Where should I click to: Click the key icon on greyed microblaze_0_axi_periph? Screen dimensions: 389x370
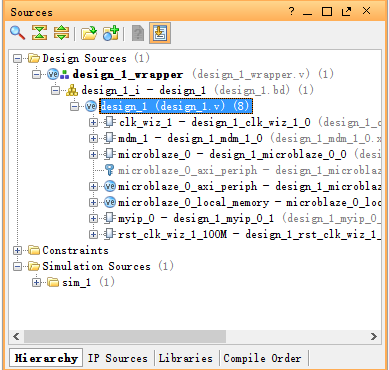tap(109, 170)
